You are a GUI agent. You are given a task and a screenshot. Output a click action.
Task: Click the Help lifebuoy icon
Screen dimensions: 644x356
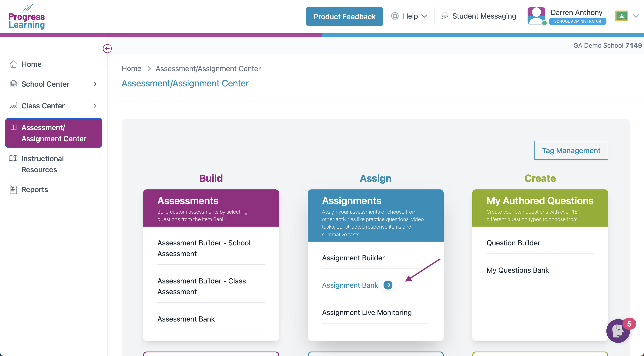395,16
